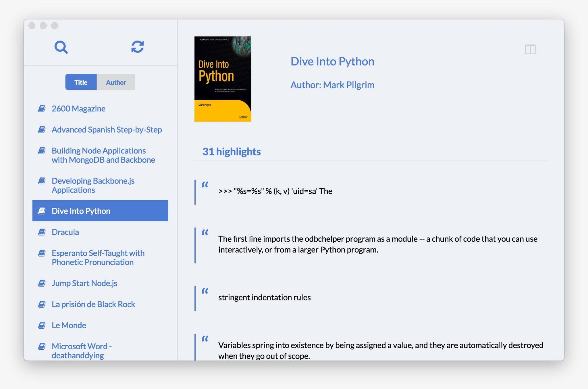Select the highlight '>>> "%s=%s" % (k, v)'
This screenshot has height=389, width=588.
click(275, 191)
